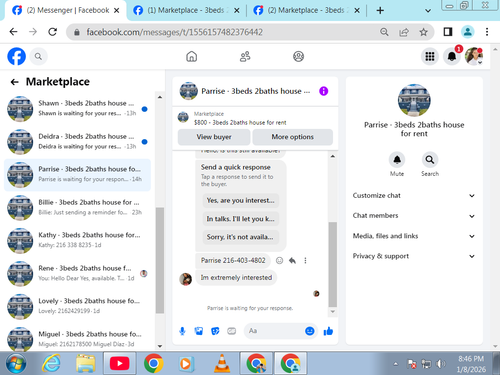Image resolution: width=500 pixels, height=375 pixels.
Task: Send a thumbs-up like
Action: 328,331
